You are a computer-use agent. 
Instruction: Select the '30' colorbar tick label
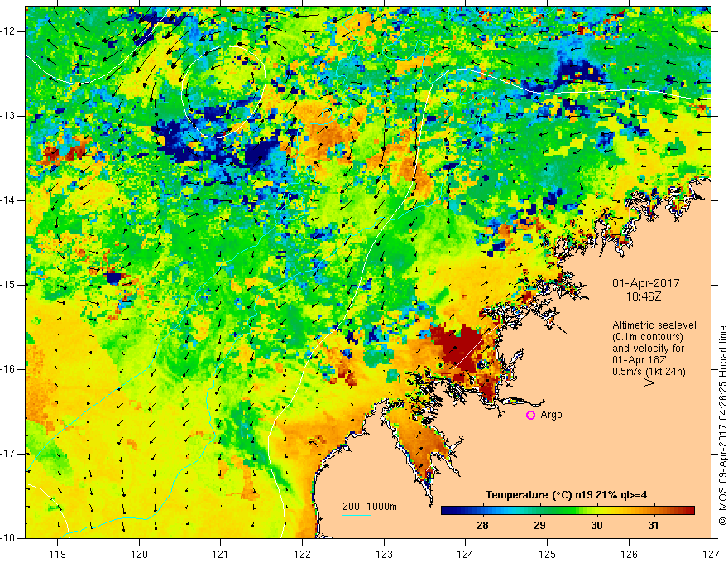tap(596, 526)
